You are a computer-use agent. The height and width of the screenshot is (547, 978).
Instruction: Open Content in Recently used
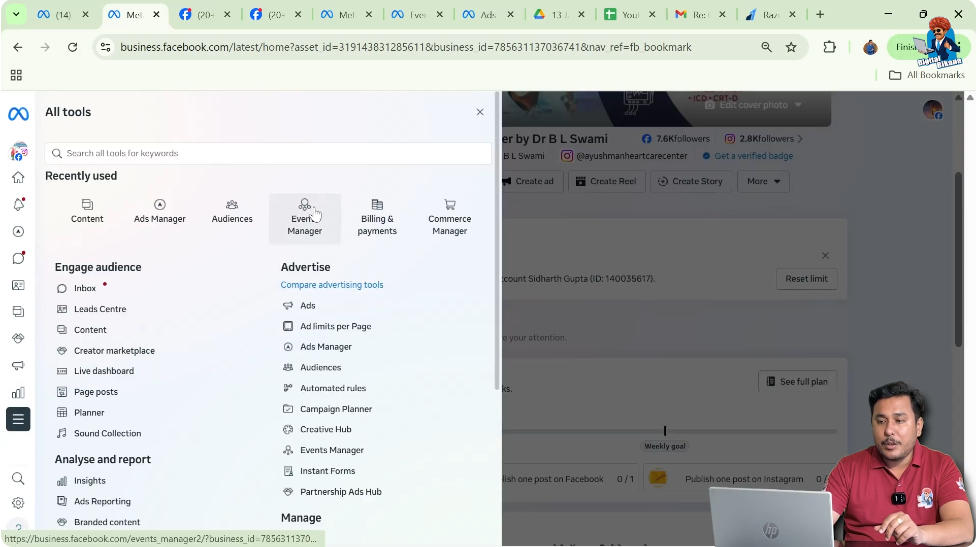(87, 211)
